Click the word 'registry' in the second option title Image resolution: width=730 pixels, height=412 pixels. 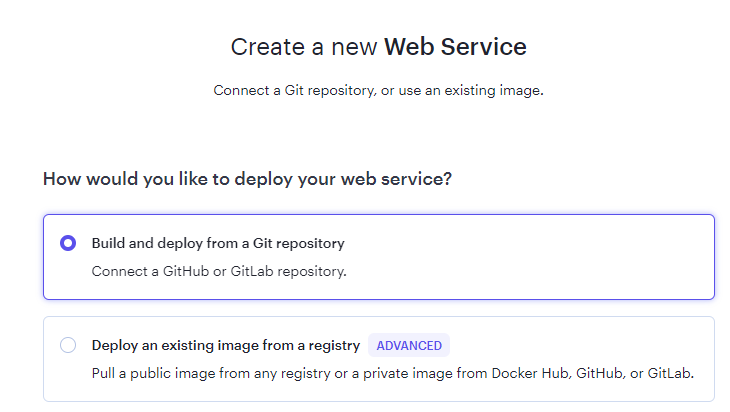coord(334,345)
